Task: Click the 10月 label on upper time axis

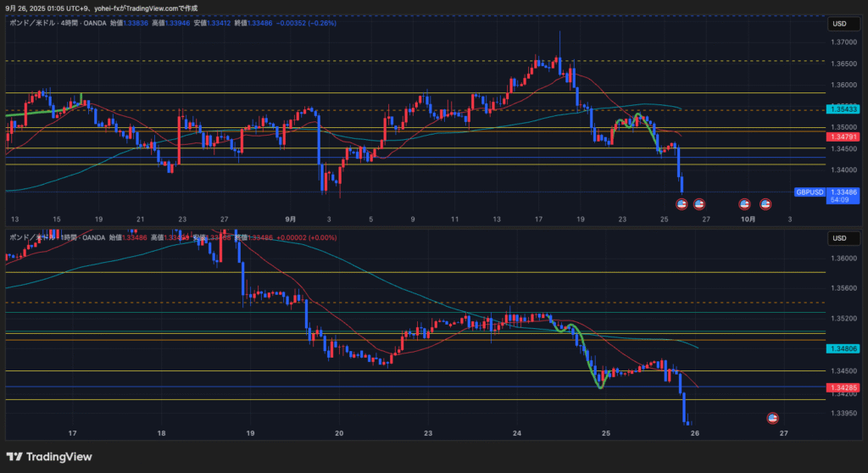Action: [748, 218]
